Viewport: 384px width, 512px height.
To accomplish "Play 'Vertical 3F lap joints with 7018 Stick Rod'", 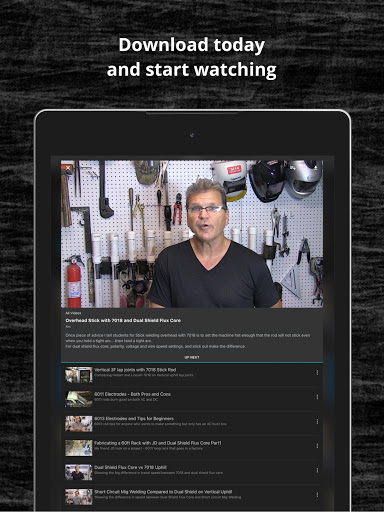I will click(135, 370).
